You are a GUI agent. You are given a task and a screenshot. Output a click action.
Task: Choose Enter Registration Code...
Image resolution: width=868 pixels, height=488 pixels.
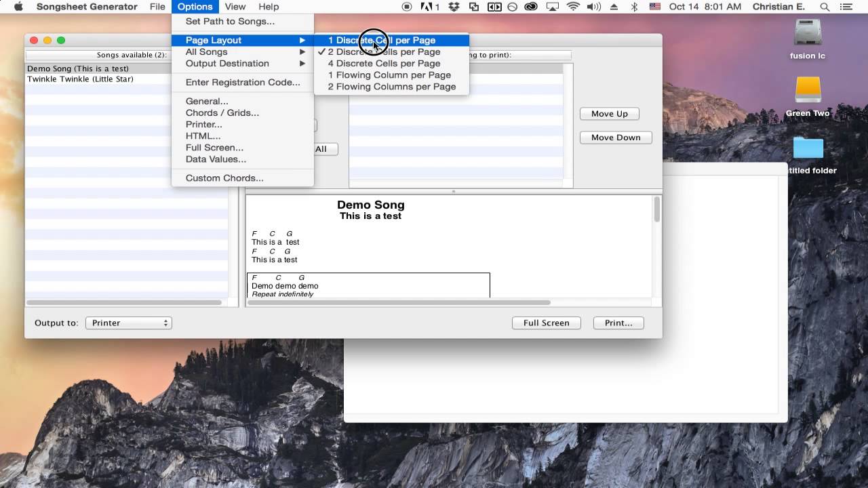(x=243, y=83)
